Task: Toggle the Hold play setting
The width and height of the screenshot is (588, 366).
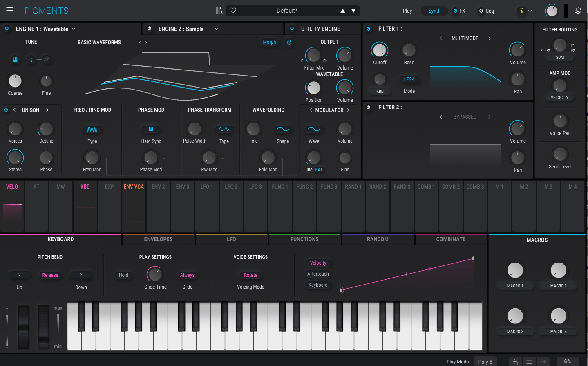Action: pos(123,275)
